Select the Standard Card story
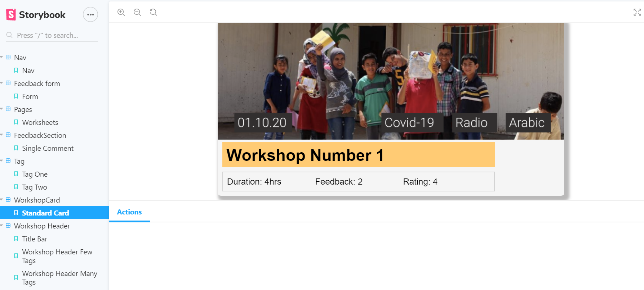This screenshot has width=644, height=290. tap(54, 213)
